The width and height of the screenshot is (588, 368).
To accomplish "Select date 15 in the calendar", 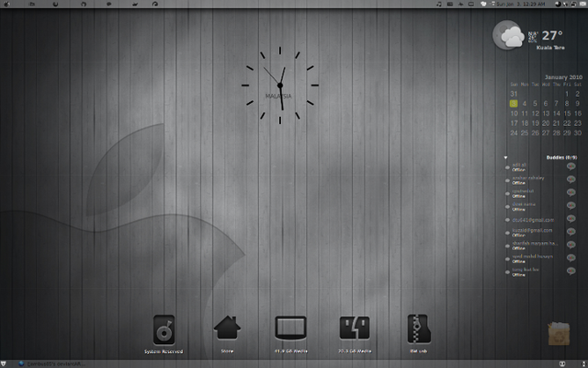I will 567,113.
